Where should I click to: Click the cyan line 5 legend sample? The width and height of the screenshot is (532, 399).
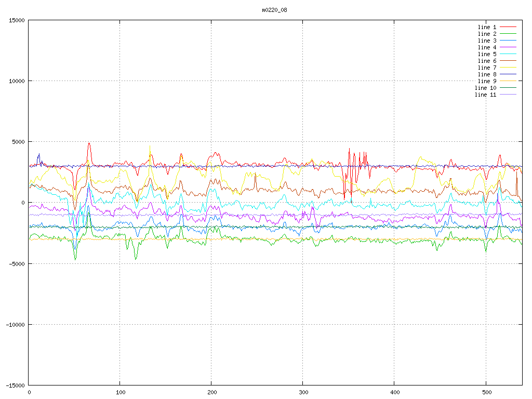click(x=508, y=54)
